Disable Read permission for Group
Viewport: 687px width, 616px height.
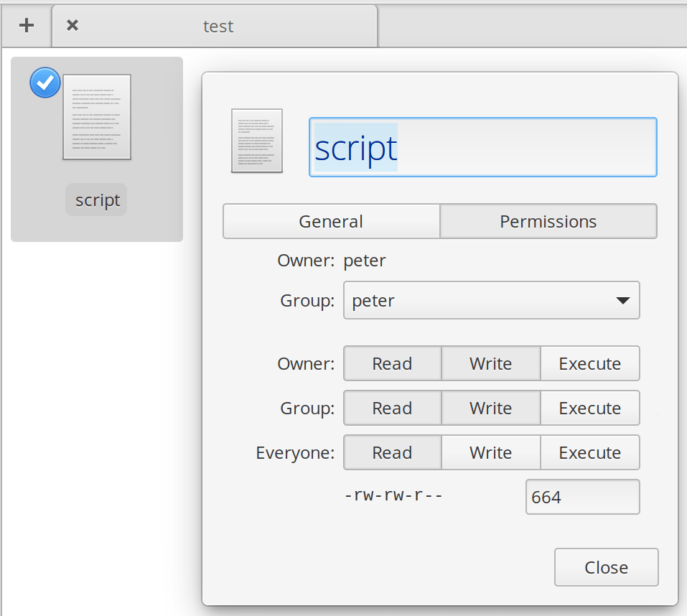coord(392,408)
